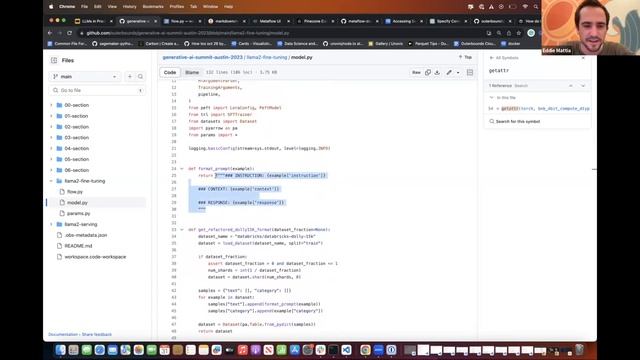Viewport: 640px width, 360px height.
Task: Click the generative-ai-summit-austin-2023 breadcrumb link
Action: [202, 58]
